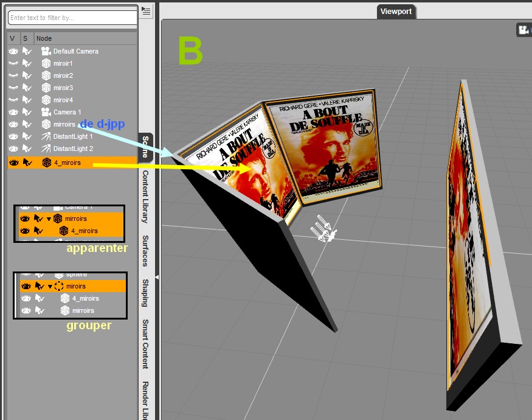Toggle selectability arrow for miroir3
Image resolution: width=532 pixels, height=420 pixels.
click(27, 88)
